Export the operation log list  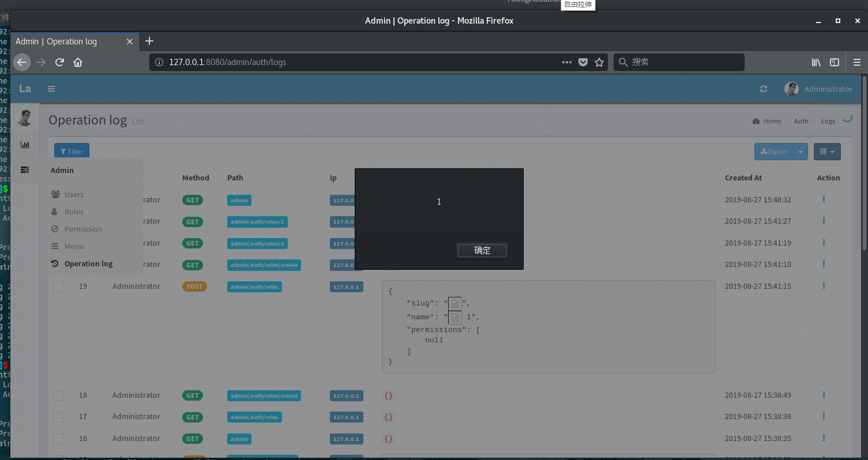pyautogui.click(x=774, y=152)
